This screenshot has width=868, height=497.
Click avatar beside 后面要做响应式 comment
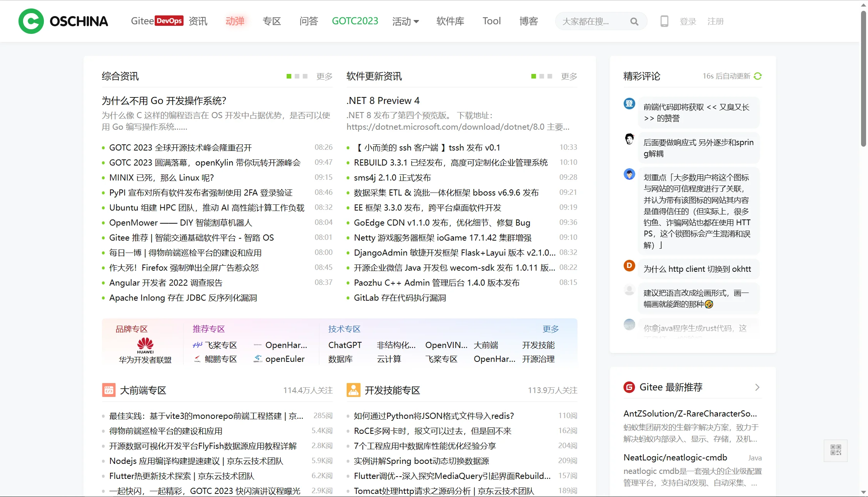629,139
